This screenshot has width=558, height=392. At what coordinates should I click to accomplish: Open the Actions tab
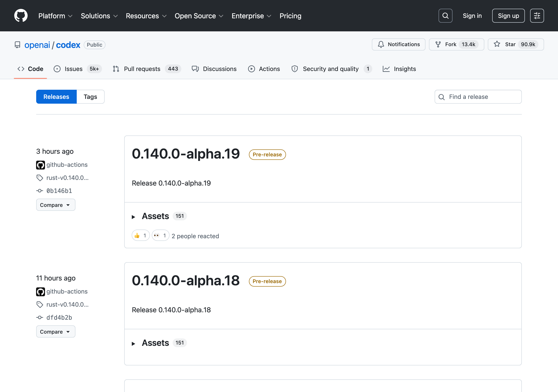tap(264, 69)
